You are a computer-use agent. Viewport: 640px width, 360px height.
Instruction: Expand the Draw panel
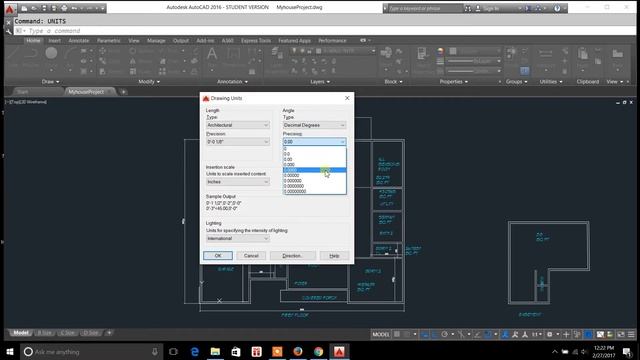(50, 82)
